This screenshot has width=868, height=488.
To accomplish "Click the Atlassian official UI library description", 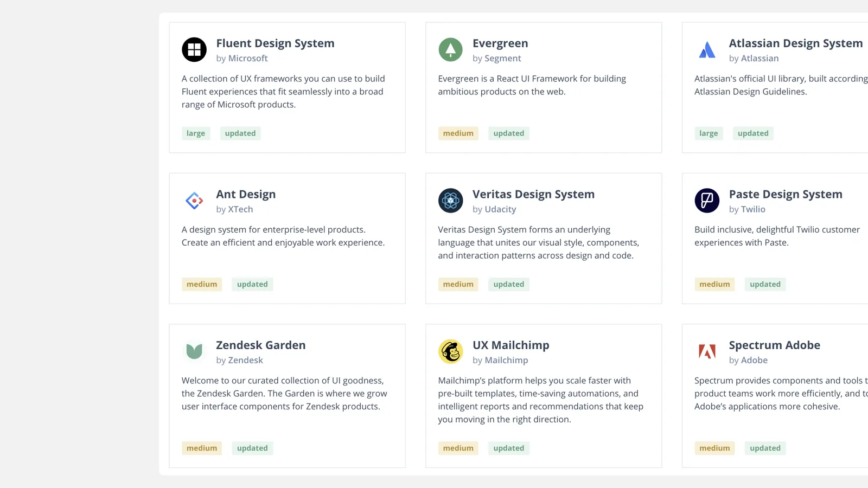I will click(781, 85).
